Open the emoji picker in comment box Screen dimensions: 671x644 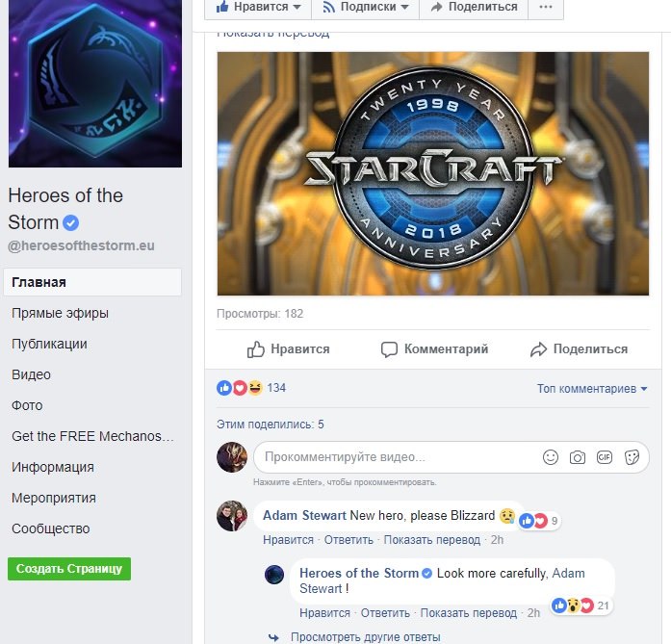551,457
